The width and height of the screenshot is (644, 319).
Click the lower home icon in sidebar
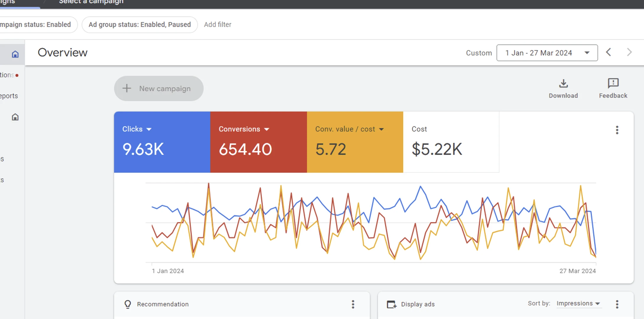15,117
